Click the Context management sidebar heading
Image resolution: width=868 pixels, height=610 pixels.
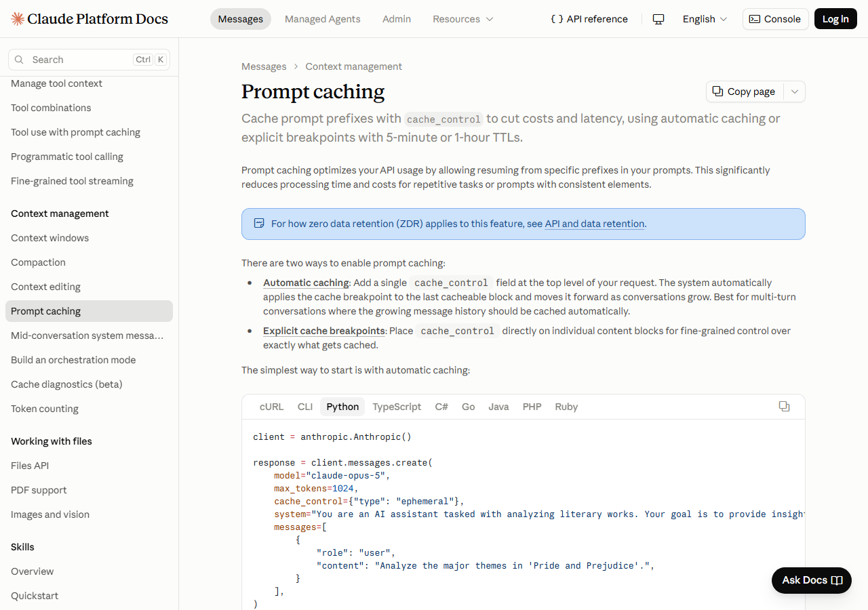(x=60, y=213)
